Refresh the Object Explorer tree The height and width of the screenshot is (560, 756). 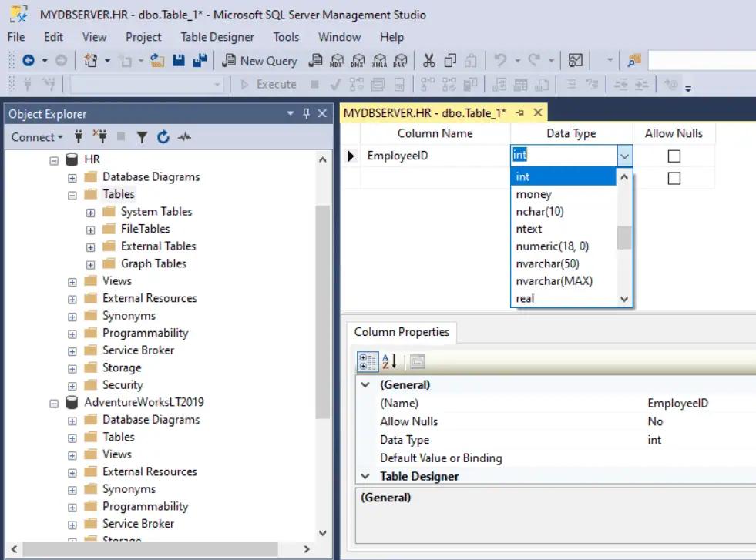click(x=162, y=137)
